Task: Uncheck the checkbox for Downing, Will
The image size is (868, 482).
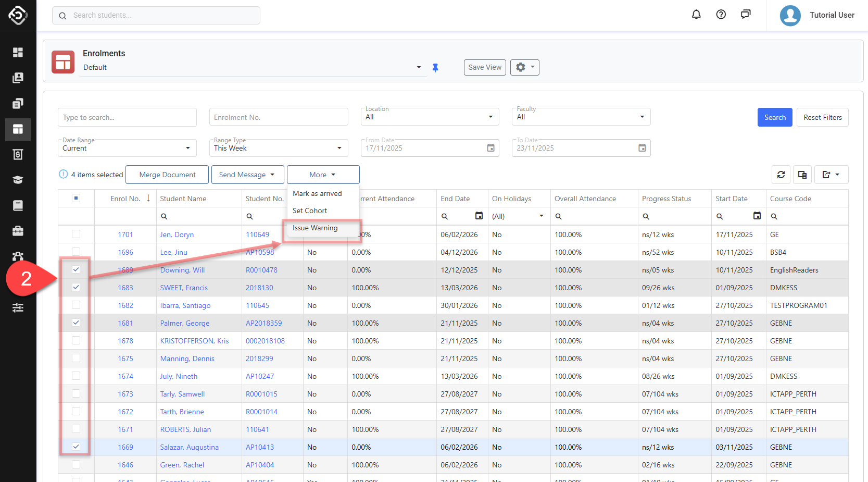Action: (76, 269)
